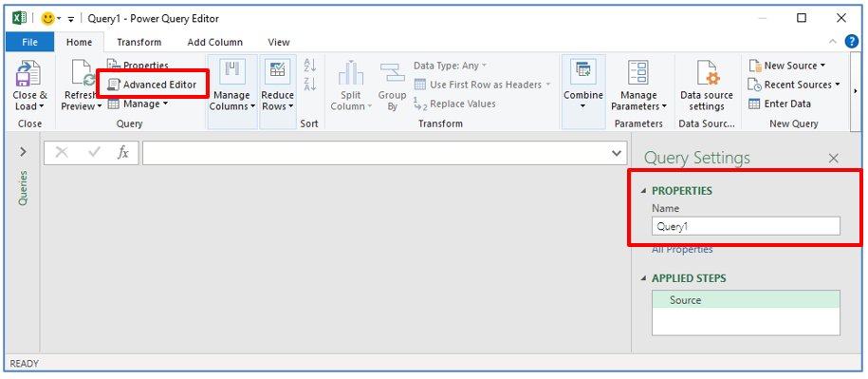Open Help via the question mark icon
Screen dimensions: 868x379
click(851, 42)
